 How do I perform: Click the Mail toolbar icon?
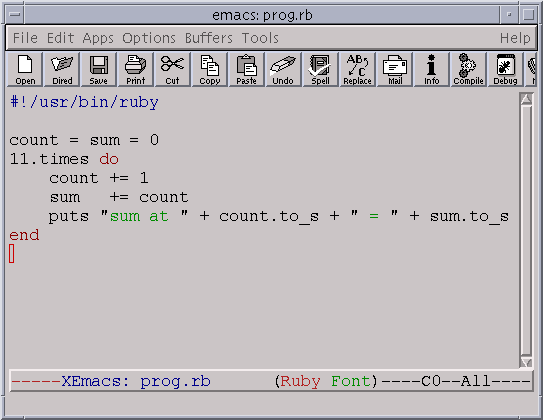(394, 70)
